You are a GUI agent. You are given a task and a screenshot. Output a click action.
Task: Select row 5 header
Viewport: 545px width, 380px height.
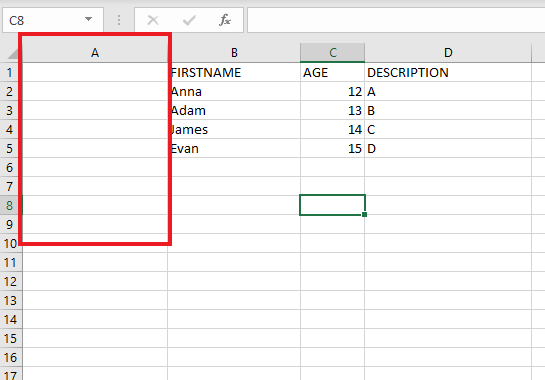pos(10,148)
